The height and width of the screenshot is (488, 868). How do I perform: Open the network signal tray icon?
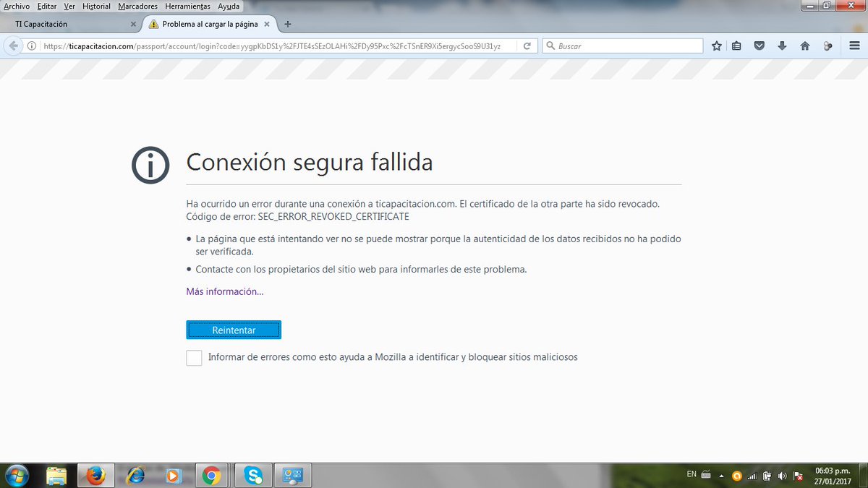[x=752, y=476]
